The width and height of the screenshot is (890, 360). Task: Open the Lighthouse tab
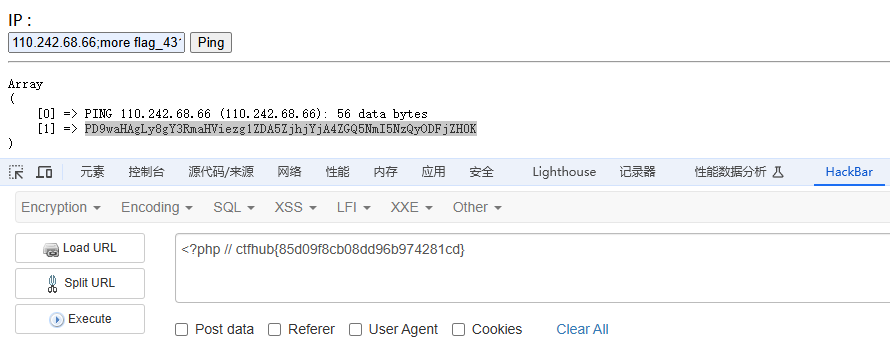(x=564, y=172)
